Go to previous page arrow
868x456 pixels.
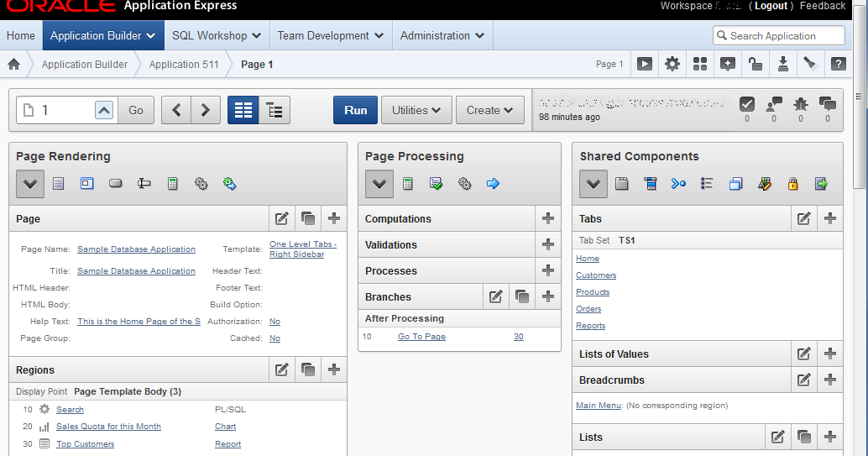click(176, 110)
